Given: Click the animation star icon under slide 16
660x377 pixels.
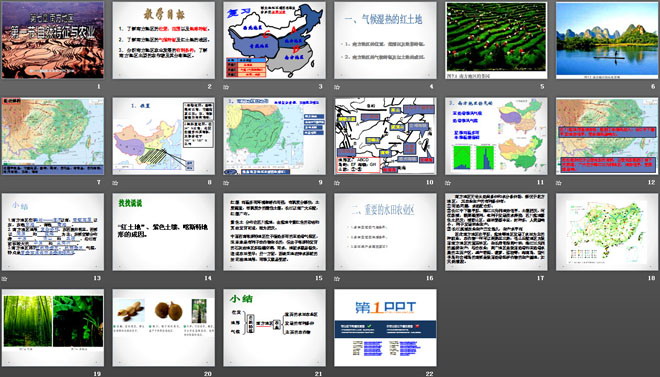Looking at the screenshot, I should pos(337,279).
